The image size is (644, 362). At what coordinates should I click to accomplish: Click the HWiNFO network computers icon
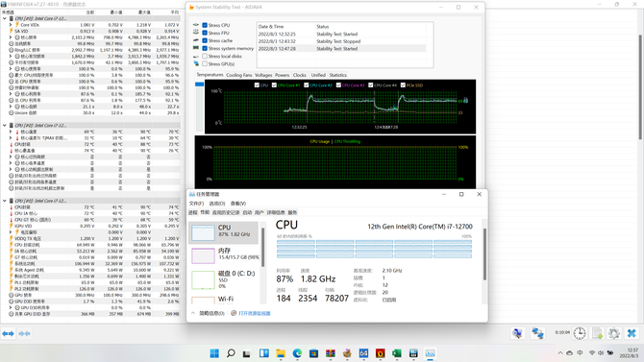(x=537, y=333)
